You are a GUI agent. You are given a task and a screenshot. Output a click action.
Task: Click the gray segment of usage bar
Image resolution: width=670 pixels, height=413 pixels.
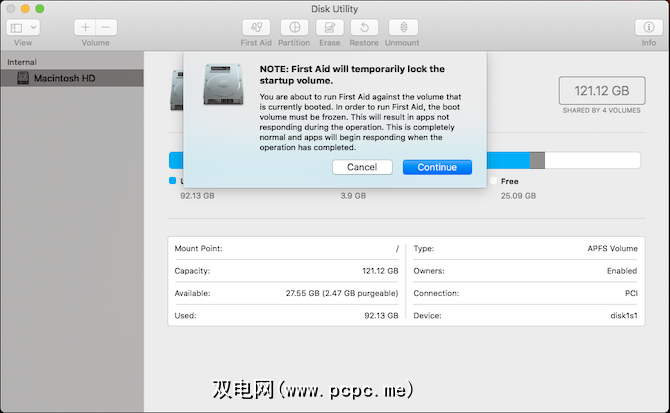coord(537,161)
